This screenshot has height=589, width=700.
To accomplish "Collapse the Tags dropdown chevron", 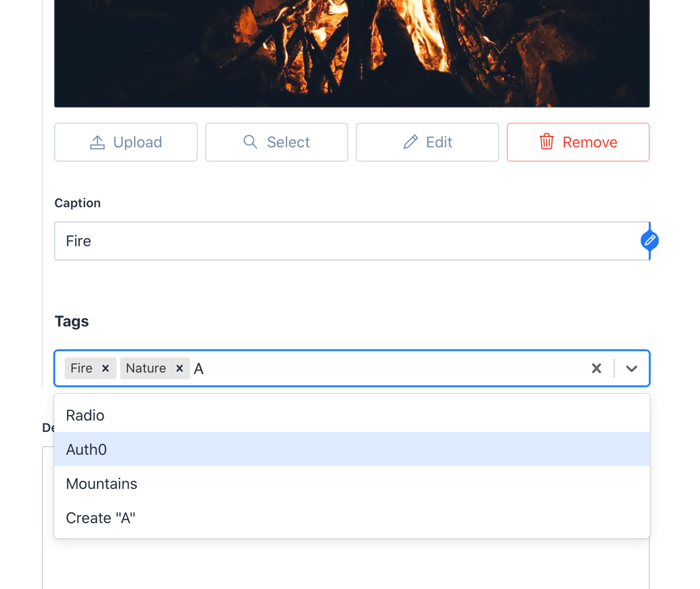I will pyautogui.click(x=631, y=368).
